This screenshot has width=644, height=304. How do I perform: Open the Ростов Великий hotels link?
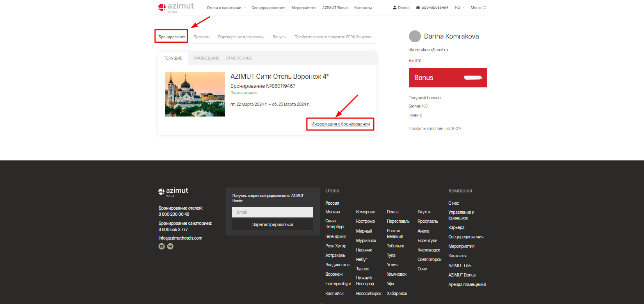(395, 233)
